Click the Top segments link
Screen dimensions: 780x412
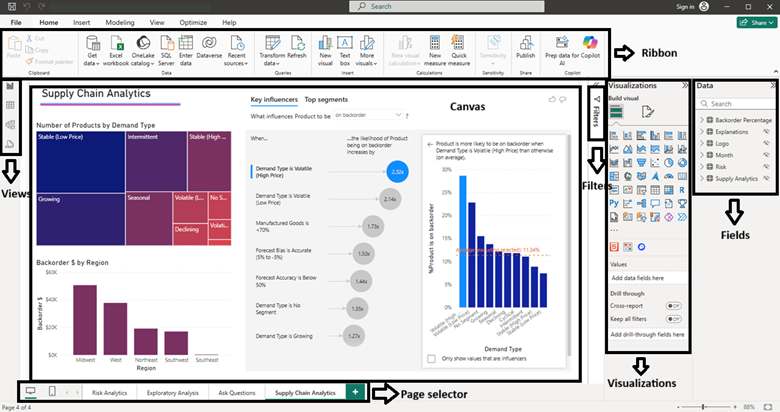click(x=325, y=100)
